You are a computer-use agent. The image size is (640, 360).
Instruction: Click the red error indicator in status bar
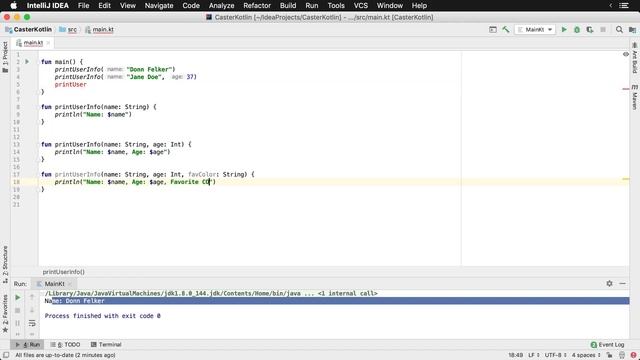(x=633, y=355)
